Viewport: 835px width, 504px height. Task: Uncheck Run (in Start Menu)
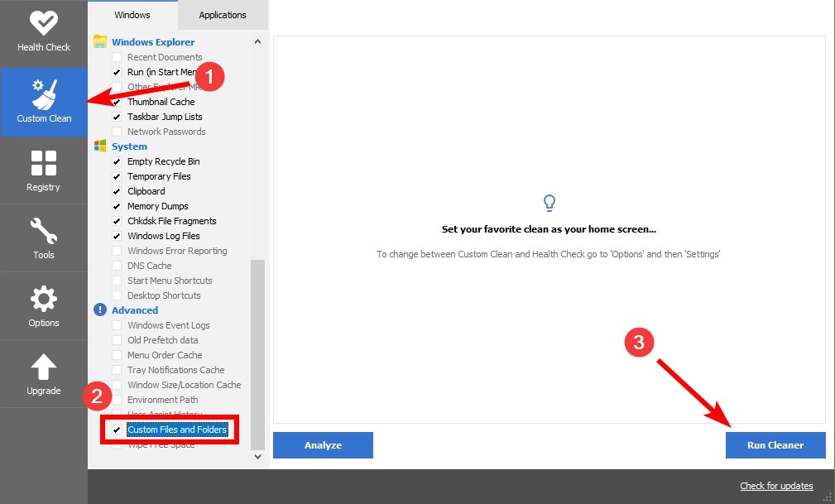[117, 72]
